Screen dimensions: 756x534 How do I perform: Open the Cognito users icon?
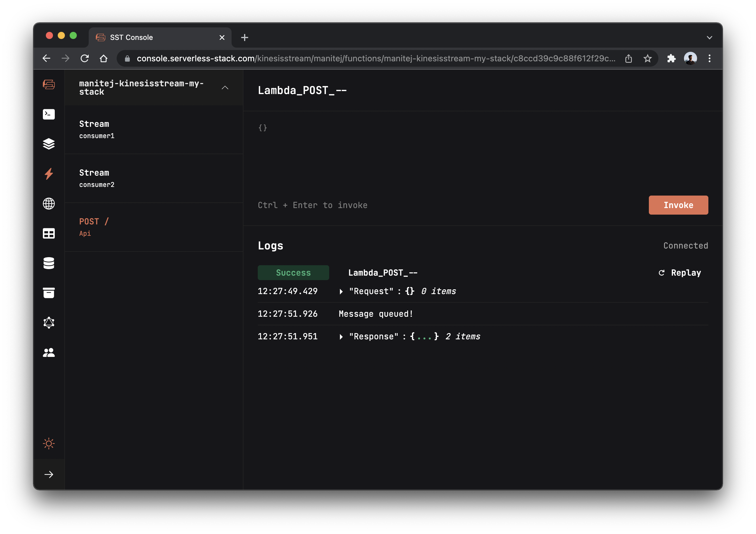tap(49, 353)
